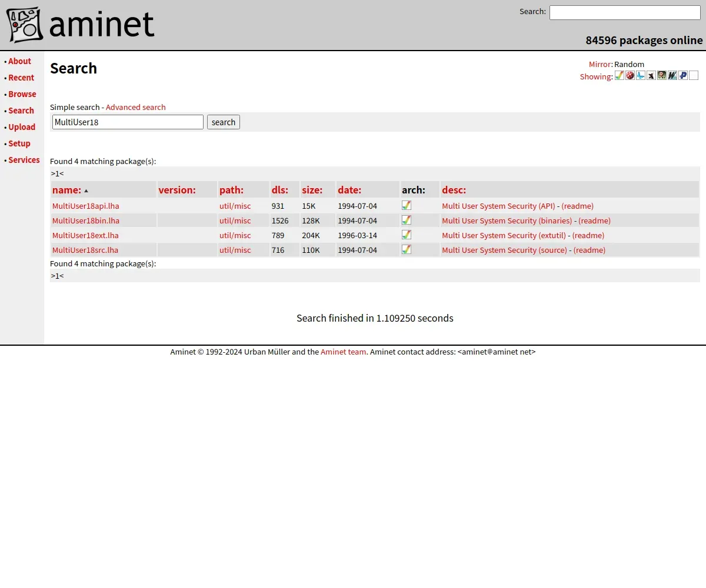Click the sort arrow beside name header
The width and height of the screenshot is (706, 588).
(x=86, y=191)
